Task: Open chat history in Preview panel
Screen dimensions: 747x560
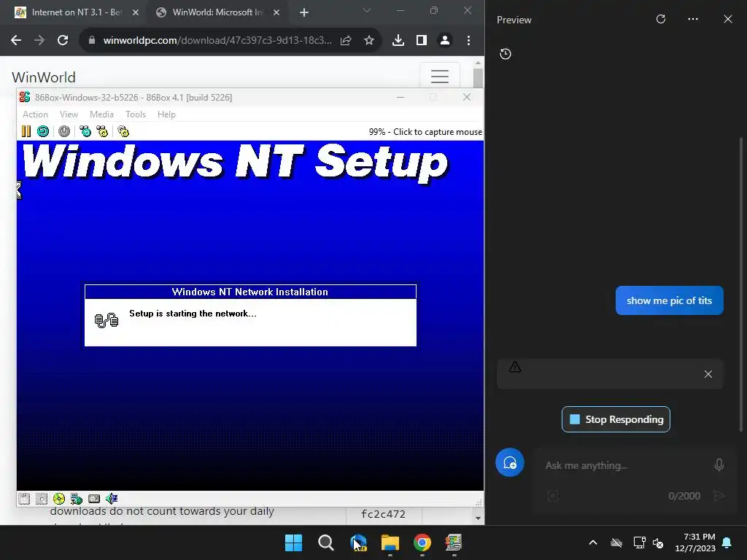Action: coord(506,54)
